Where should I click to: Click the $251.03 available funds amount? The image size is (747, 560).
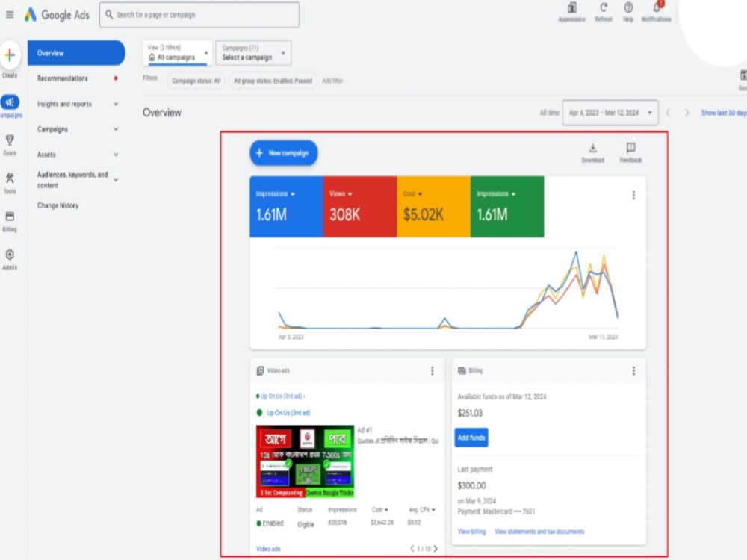(x=470, y=414)
